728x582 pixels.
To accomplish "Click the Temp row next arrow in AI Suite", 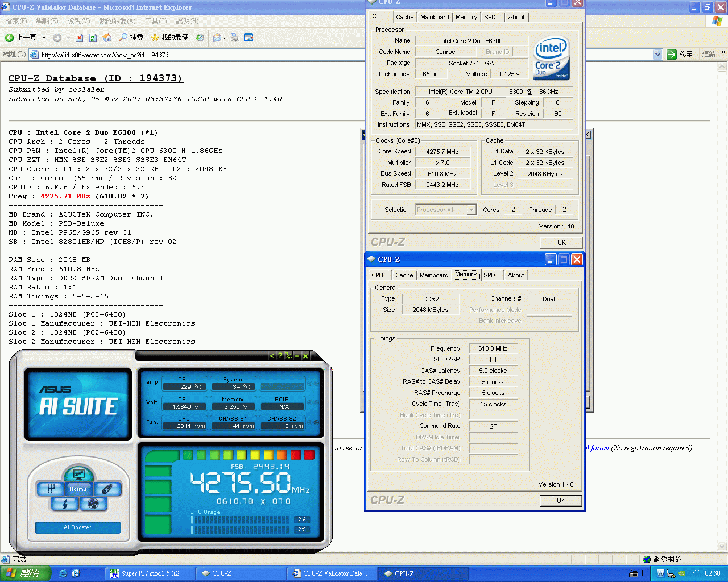I will (x=316, y=384).
